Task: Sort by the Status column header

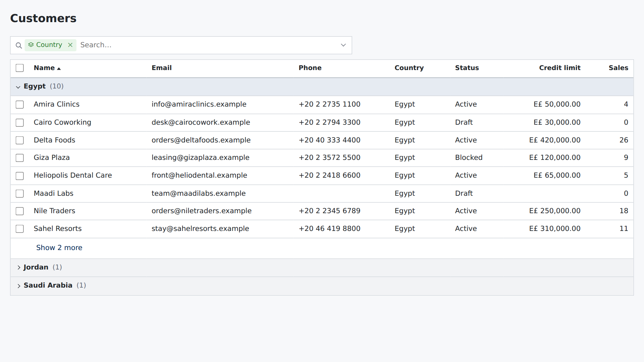Action: pos(467,68)
